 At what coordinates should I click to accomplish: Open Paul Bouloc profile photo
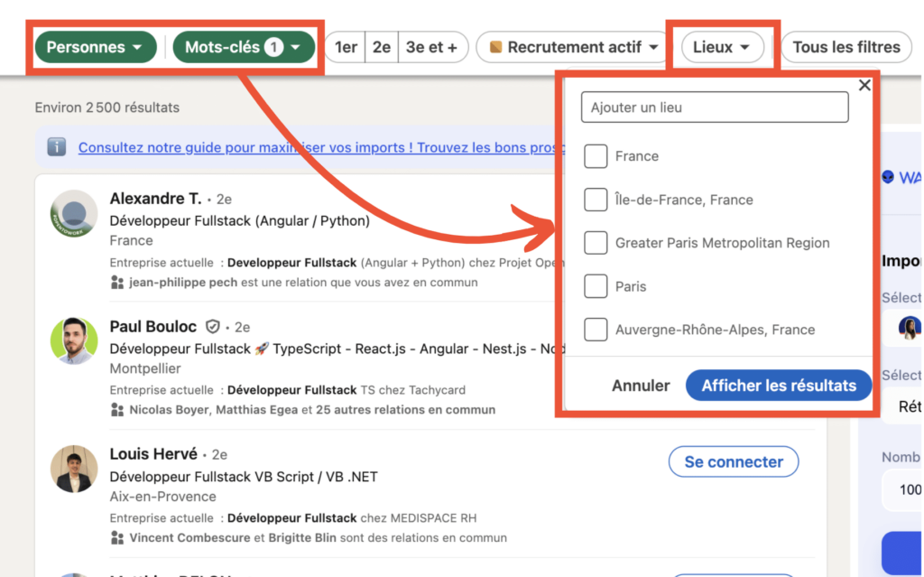[x=74, y=341]
